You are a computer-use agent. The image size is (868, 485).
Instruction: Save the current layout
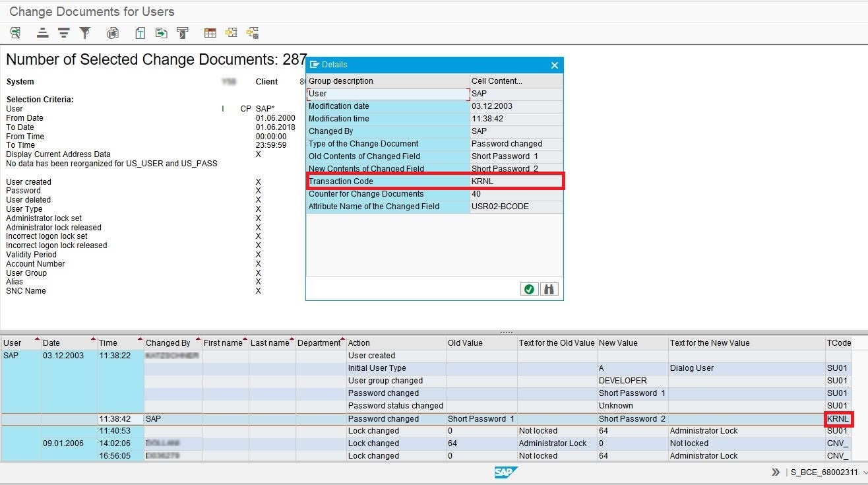click(253, 32)
